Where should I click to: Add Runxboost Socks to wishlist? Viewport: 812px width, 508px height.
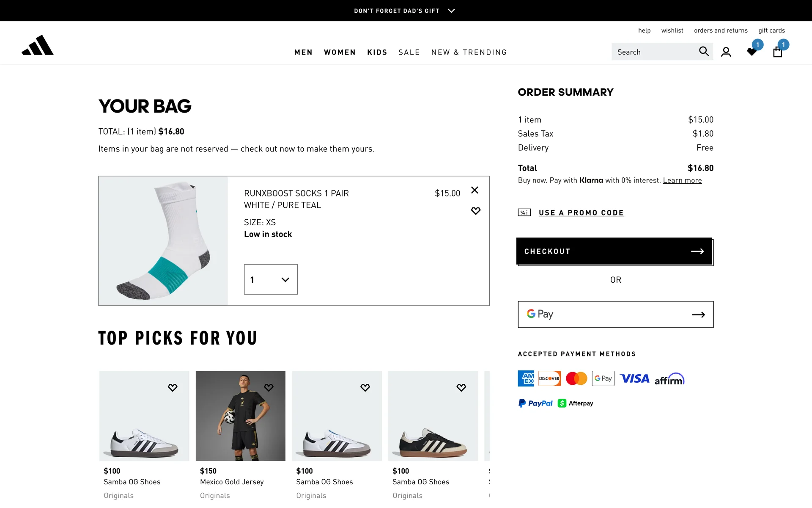click(476, 211)
